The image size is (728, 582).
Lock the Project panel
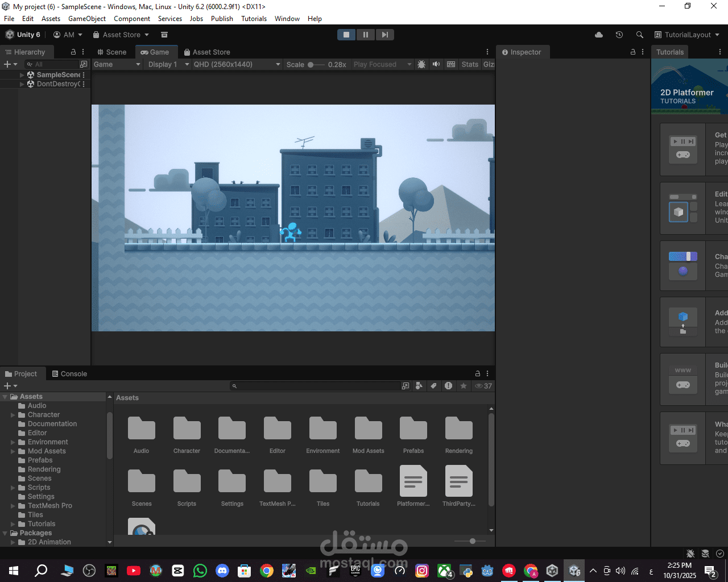[478, 373]
